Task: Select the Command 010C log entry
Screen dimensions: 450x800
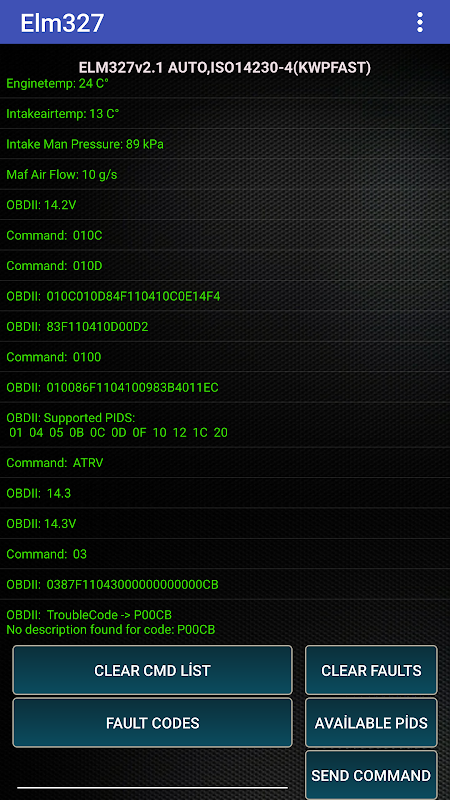Action: (x=225, y=235)
